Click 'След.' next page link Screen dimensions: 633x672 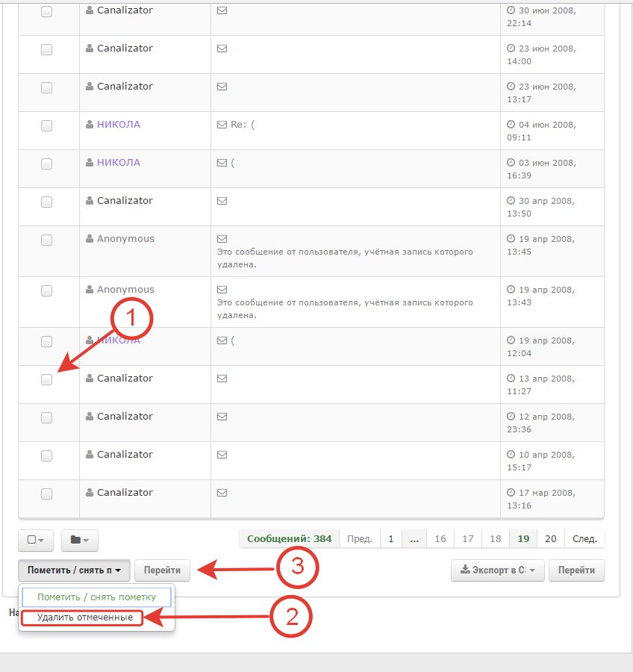coord(584,539)
